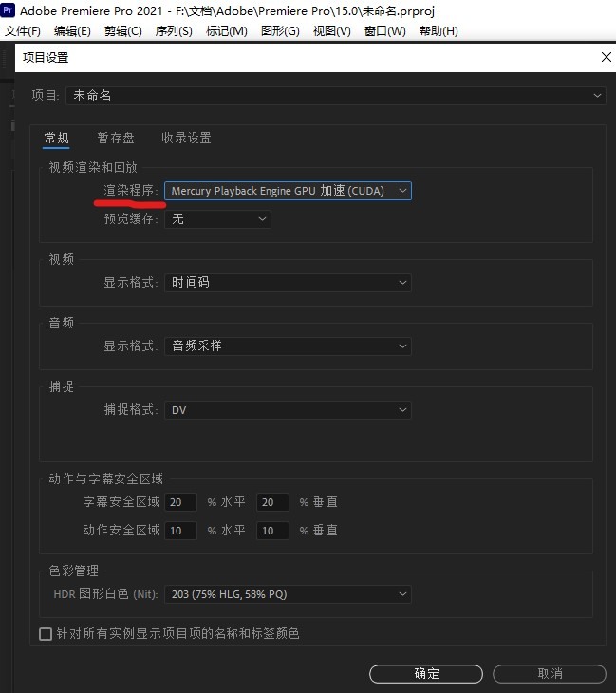The height and width of the screenshot is (693, 616).
Task: Expand the 项目 未命名 dropdown
Action: [x=335, y=96]
